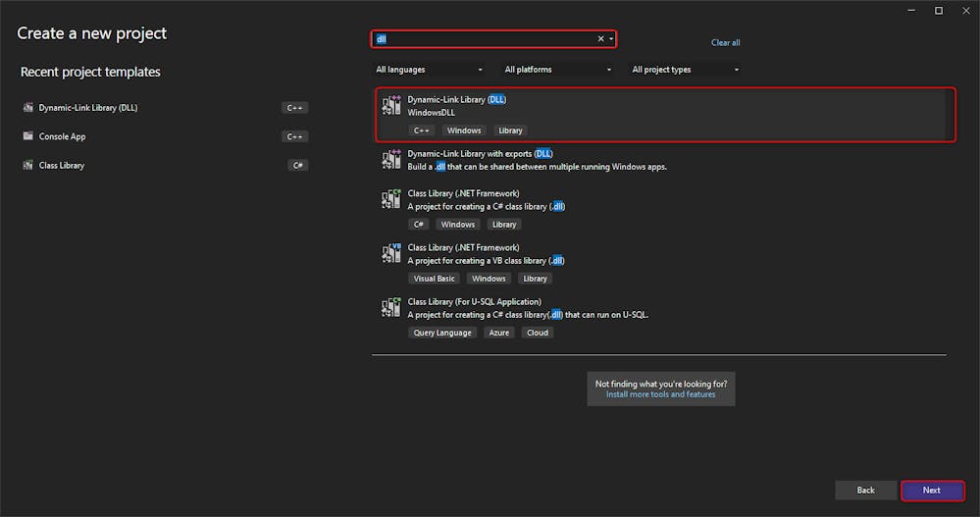This screenshot has width=980, height=517.
Task: Click the Windows tag next to Visual Basic
Action: click(489, 279)
